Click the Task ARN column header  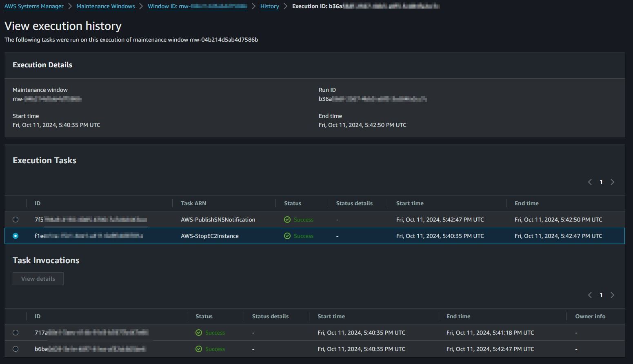pyautogui.click(x=193, y=203)
